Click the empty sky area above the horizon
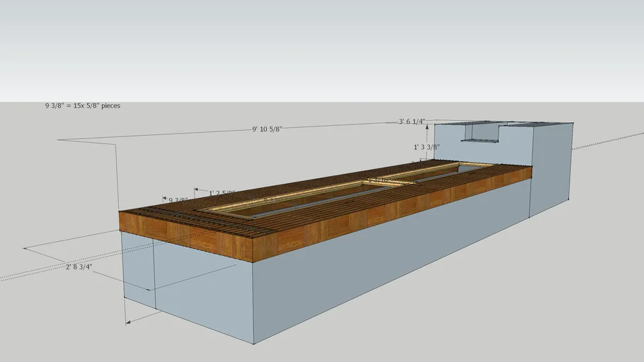This screenshot has width=644, height=362. point(318,49)
